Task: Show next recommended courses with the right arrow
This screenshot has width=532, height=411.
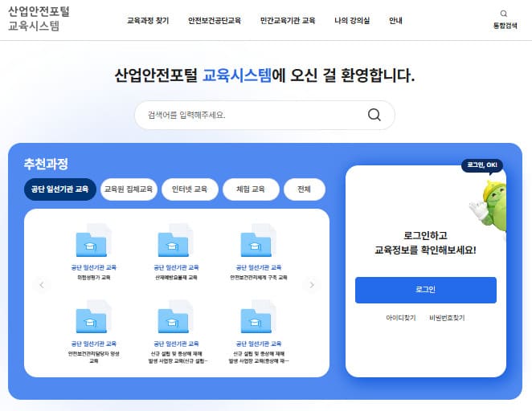Action: point(312,285)
